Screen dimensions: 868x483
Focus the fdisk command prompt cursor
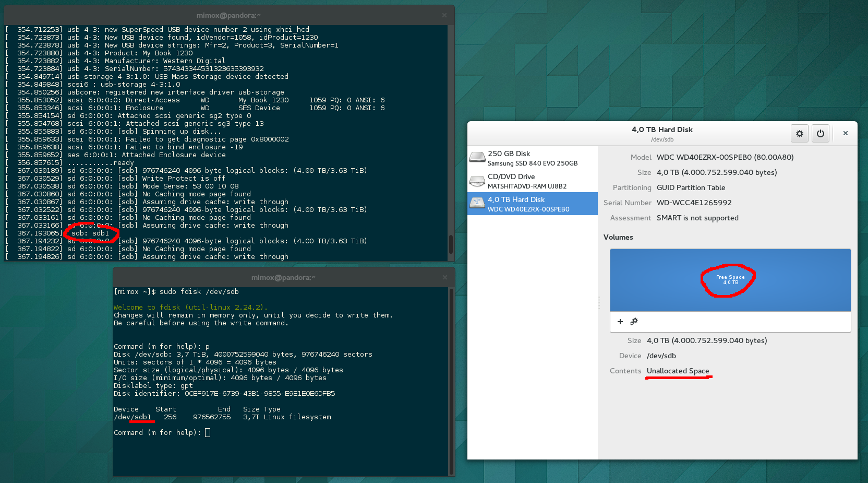click(x=208, y=433)
